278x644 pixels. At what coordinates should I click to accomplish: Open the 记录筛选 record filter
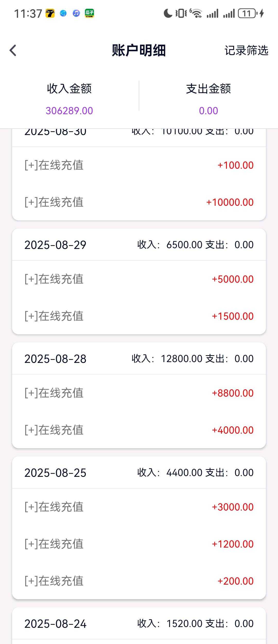pos(246,50)
